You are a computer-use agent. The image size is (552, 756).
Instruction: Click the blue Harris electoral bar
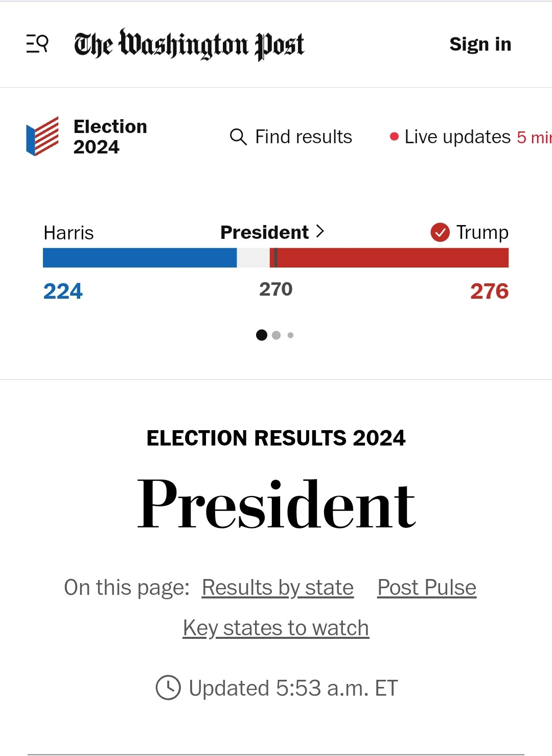pos(140,258)
